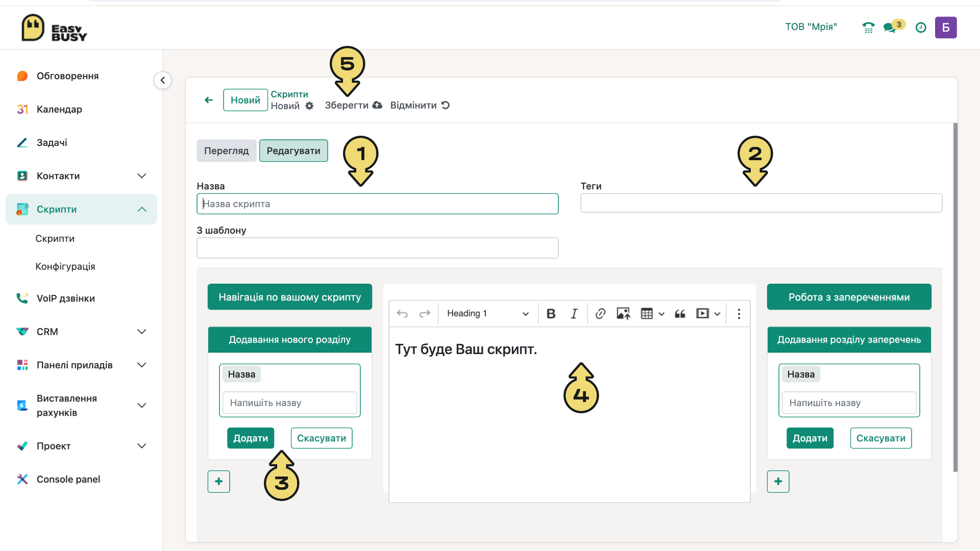Focus the objections Напишіть назву field
The width and height of the screenshot is (980, 551).
click(849, 403)
